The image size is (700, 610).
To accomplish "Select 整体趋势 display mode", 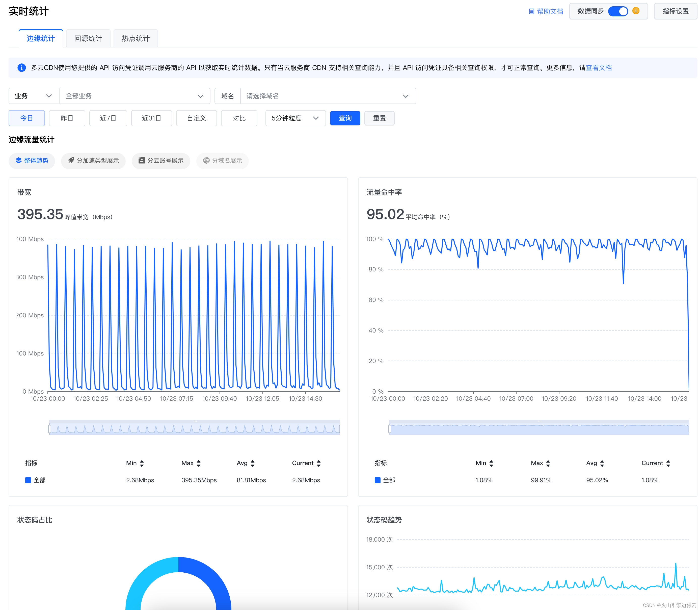I will [32, 161].
